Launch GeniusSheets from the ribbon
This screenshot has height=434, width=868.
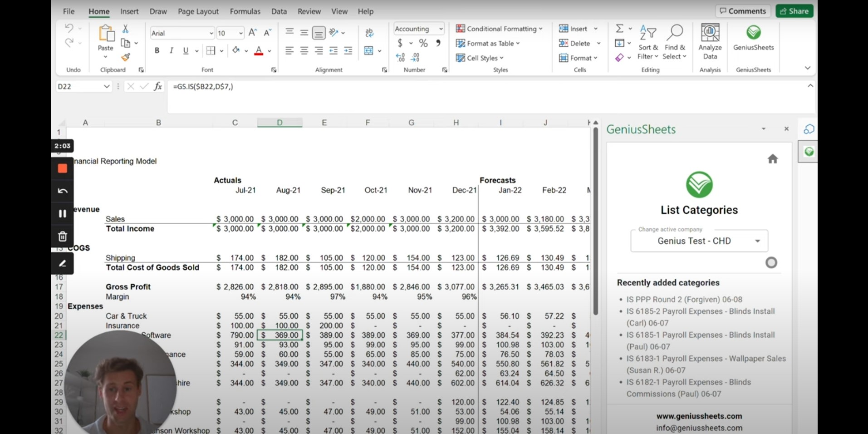point(754,38)
